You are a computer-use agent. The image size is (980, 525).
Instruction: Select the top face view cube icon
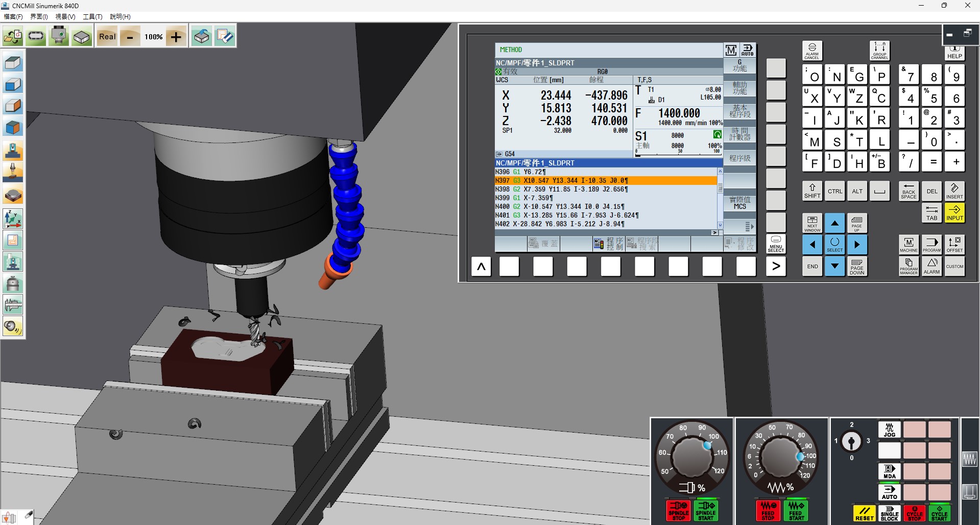coord(13,63)
